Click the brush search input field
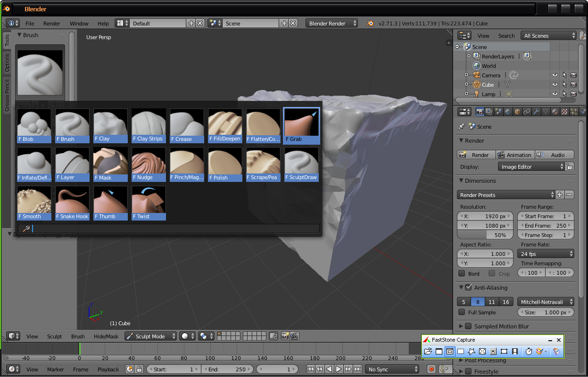The image size is (588, 377). pos(169,229)
